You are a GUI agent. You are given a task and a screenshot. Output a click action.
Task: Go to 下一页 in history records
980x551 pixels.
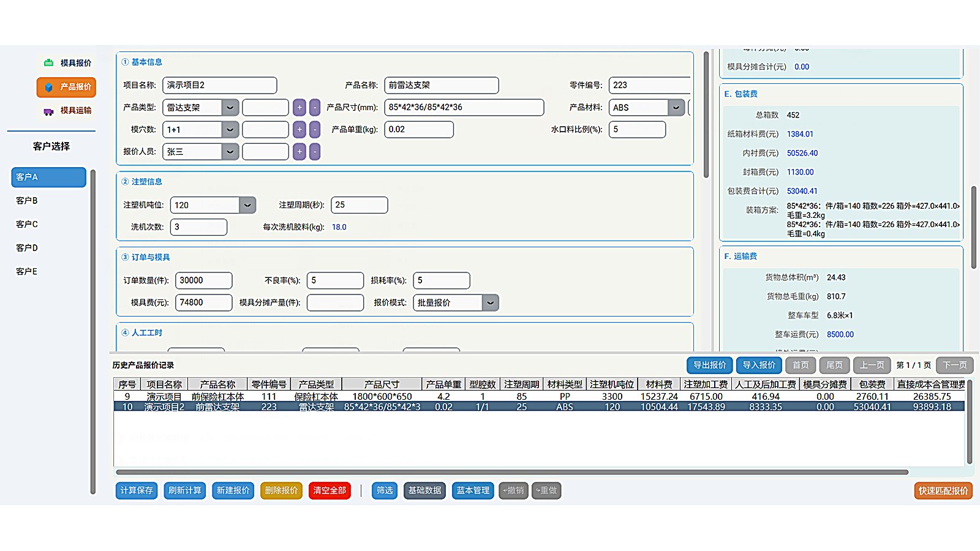pyautogui.click(x=955, y=365)
